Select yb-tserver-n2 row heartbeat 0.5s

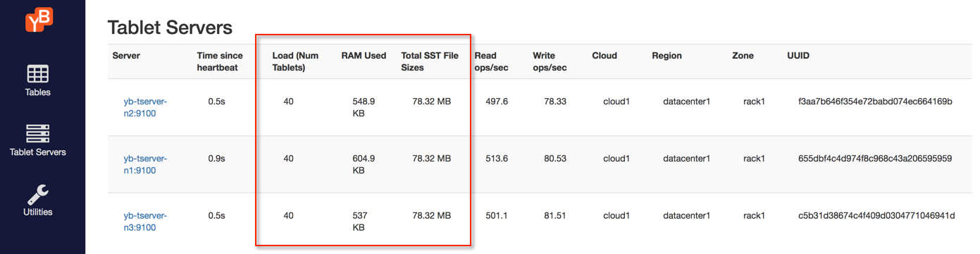216,102
